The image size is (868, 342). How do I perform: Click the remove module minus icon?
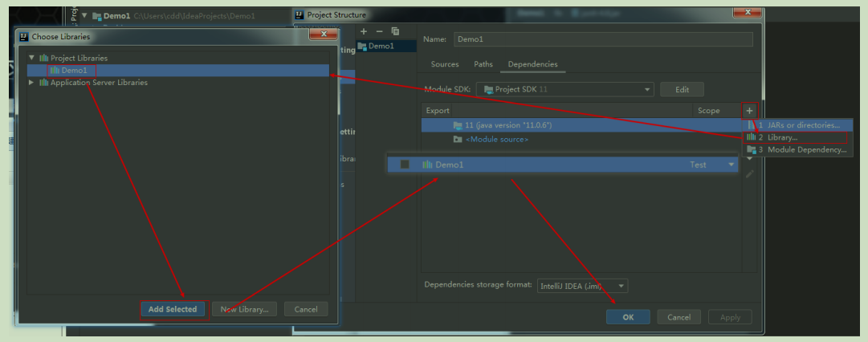(379, 31)
